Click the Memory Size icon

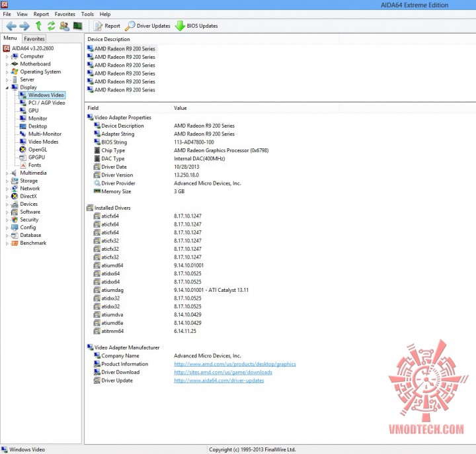click(97, 191)
